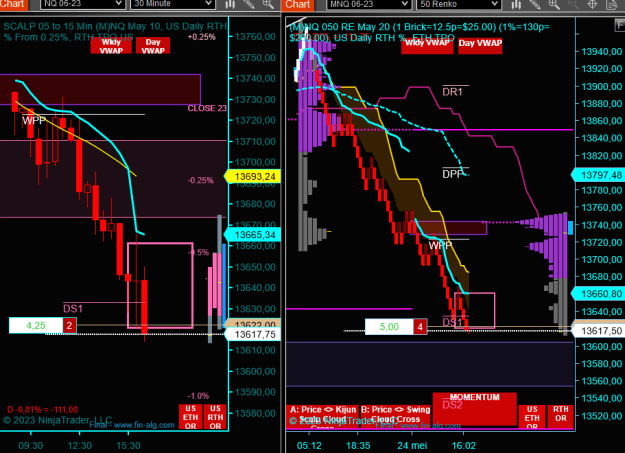The width and height of the screenshot is (625, 453).
Task: Enable crosshair icon in MNQ chart toolbar
Action: pos(592,4)
